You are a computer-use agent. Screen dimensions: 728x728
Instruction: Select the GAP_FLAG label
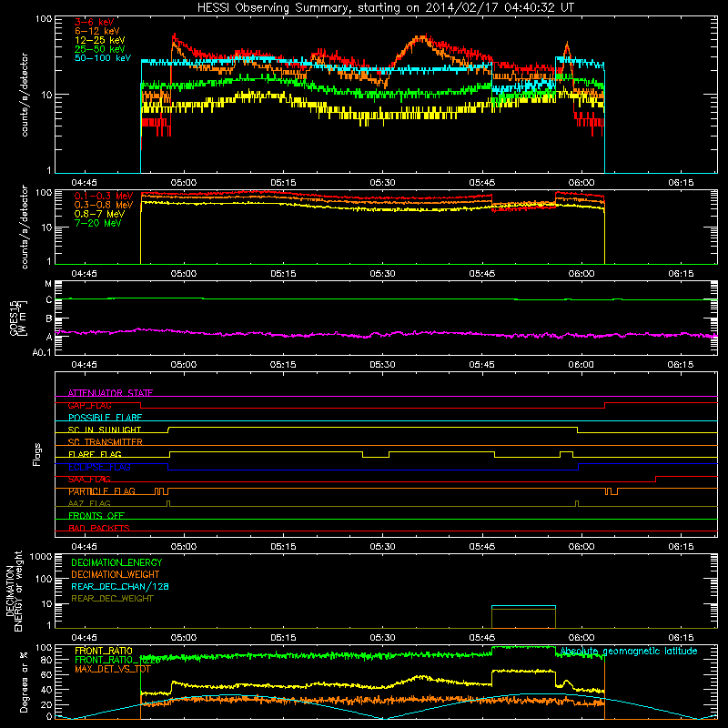89,405
